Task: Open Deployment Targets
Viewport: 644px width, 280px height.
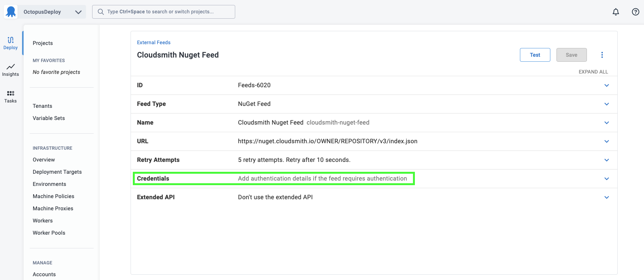Action: [57, 172]
